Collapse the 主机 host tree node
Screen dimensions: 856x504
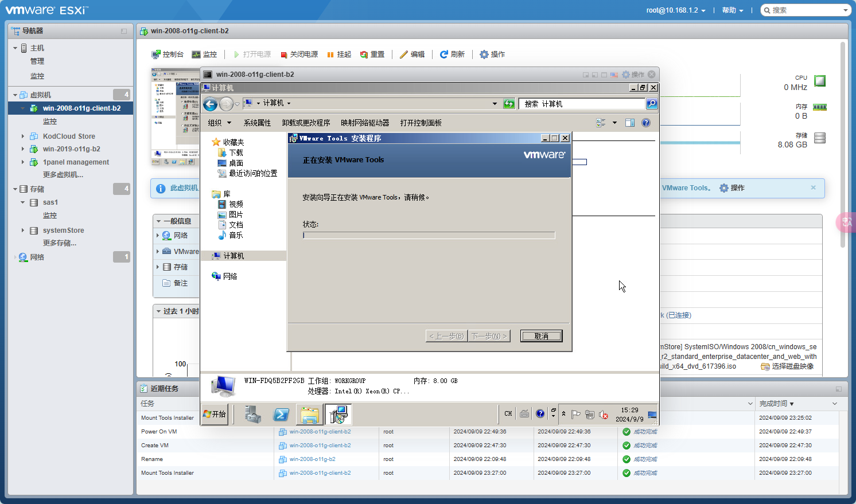(15, 48)
